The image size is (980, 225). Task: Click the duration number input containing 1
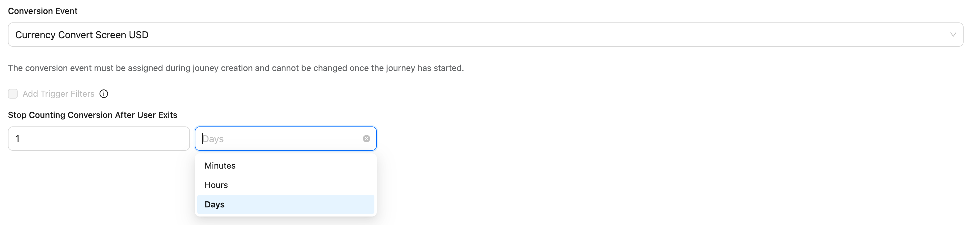[x=99, y=139]
